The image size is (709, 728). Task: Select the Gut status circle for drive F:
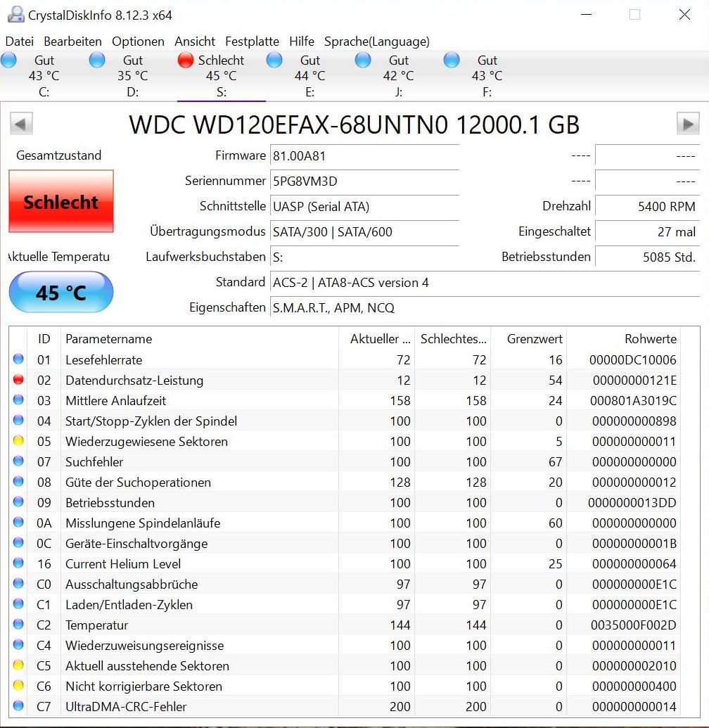451,60
